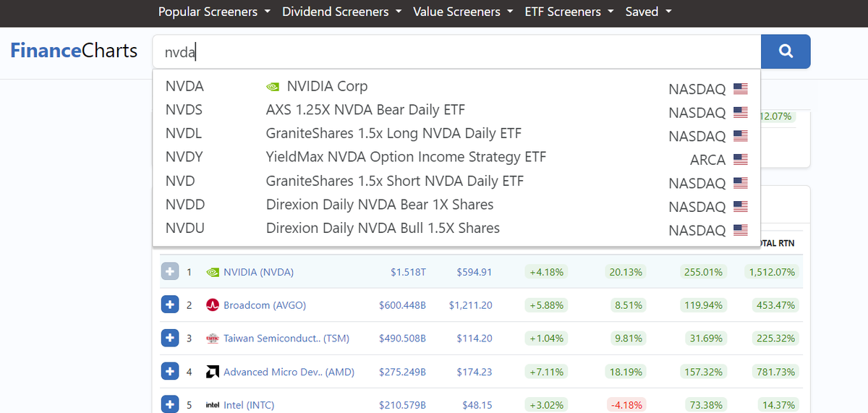The image size is (868, 413).
Task: Click NVIDIA's 20.13% value
Action: pos(626,273)
